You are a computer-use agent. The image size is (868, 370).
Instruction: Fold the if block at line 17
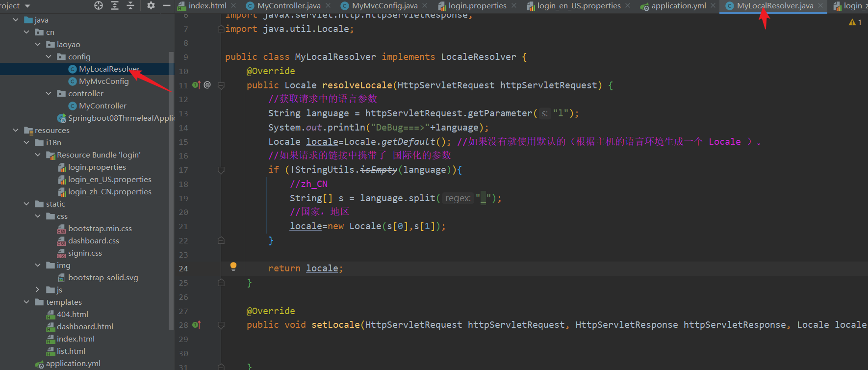point(221,170)
